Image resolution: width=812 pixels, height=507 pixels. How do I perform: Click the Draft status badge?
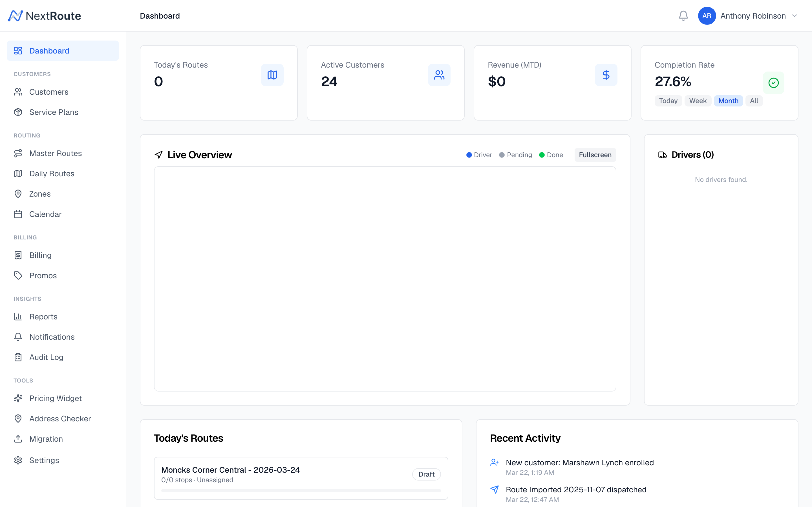click(426, 474)
